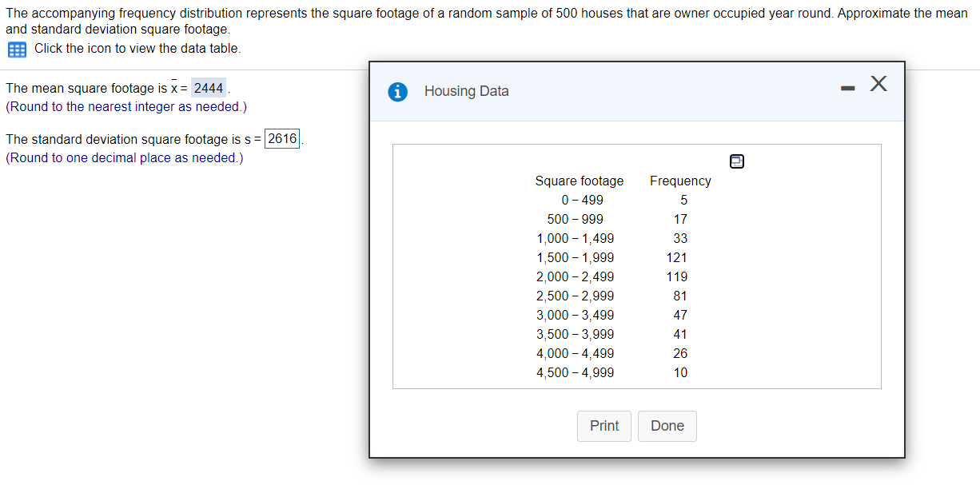The height and width of the screenshot is (485, 980).
Task: Click the Frequency column header
Action: click(x=680, y=181)
